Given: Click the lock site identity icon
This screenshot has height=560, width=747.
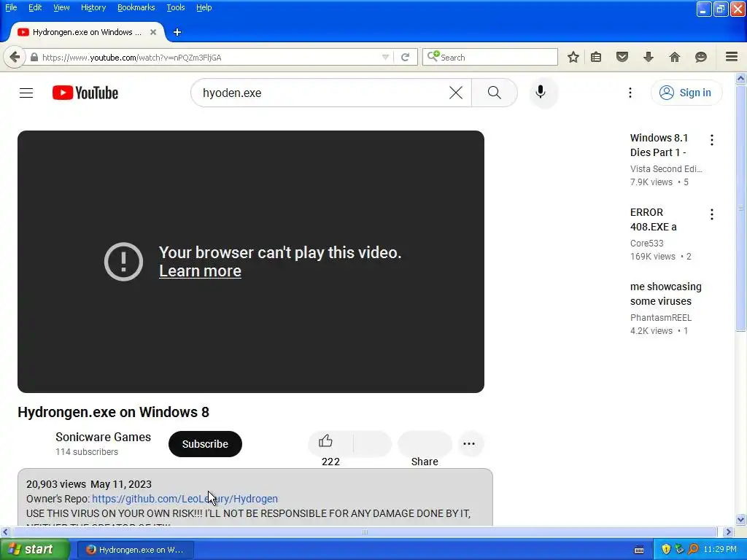Looking at the screenshot, I should [34, 57].
